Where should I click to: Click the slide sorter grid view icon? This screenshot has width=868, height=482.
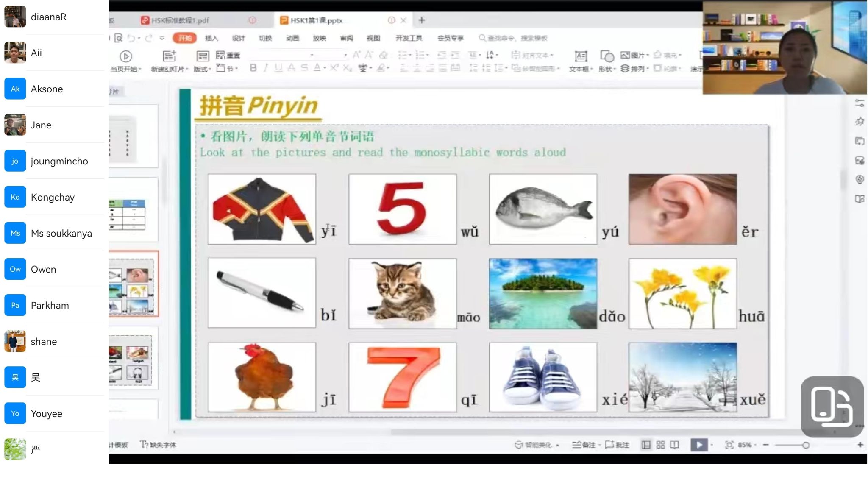click(660, 445)
